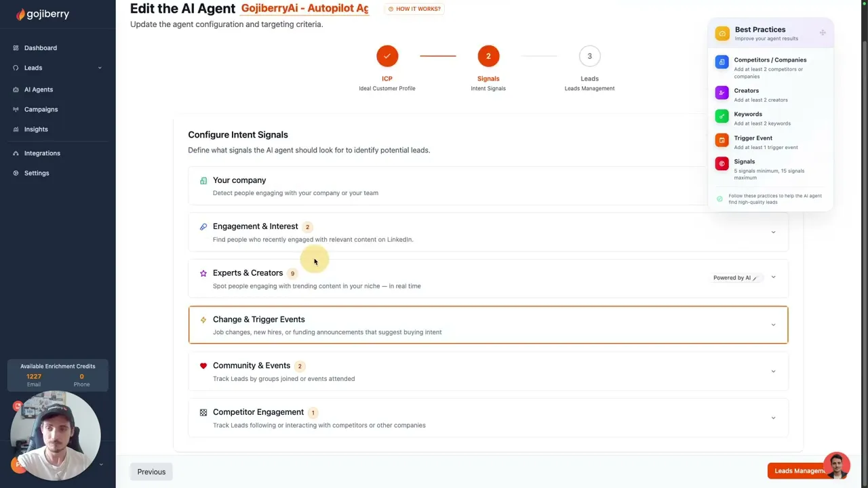
Task: Click the Competitor Engagement grid icon
Action: coord(203,412)
